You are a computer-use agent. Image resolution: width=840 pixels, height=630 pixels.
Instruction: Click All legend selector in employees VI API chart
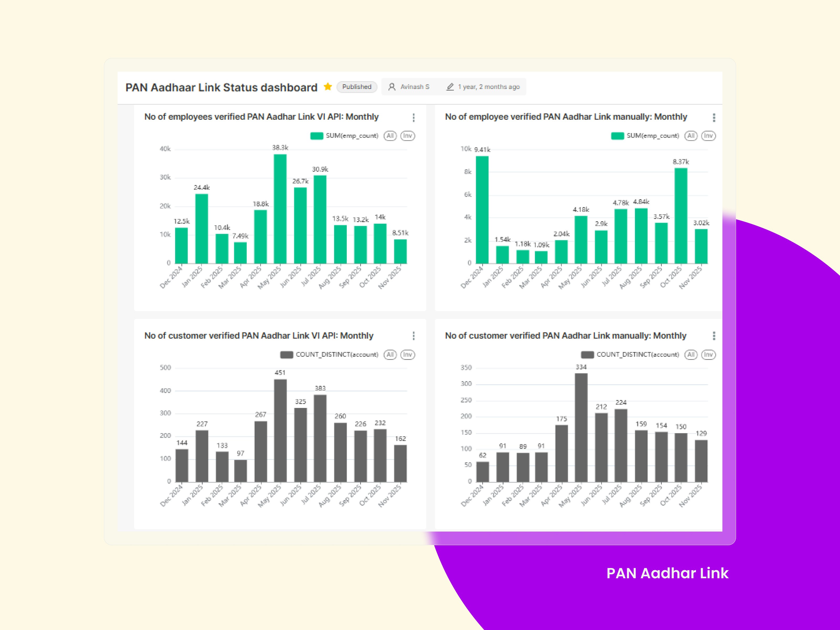pyautogui.click(x=390, y=136)
